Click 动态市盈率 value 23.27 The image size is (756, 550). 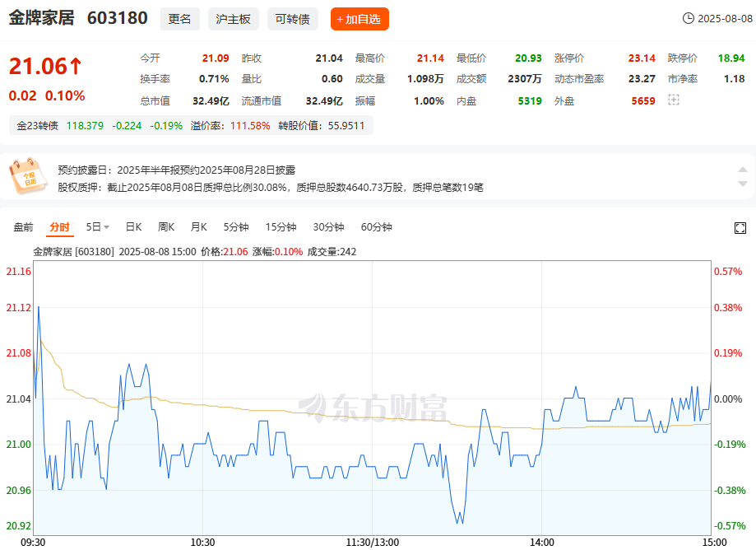(642, 79)
